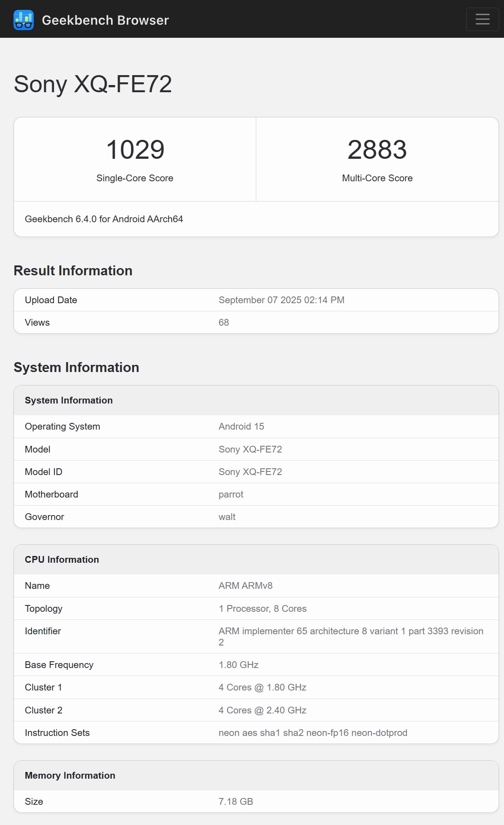The height and width of the screenshot is (825, 504).
Task: Click the Model ID row value
Action: [250, 472]
